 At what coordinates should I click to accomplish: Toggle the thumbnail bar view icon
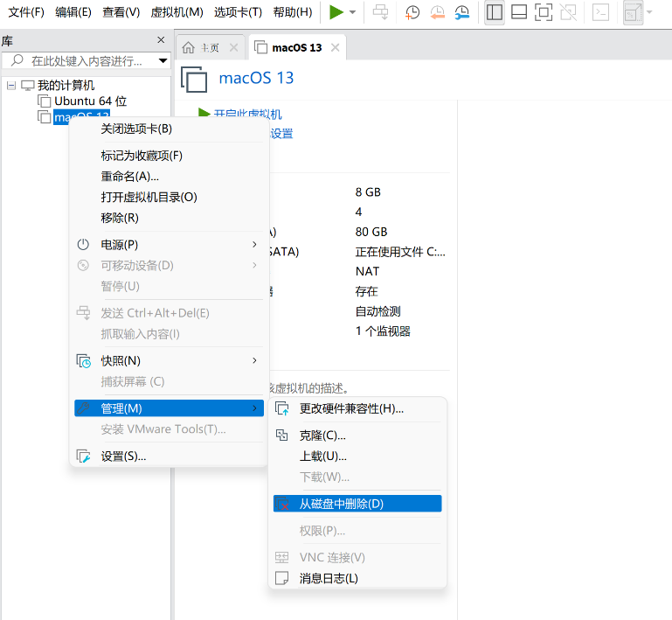519,12
